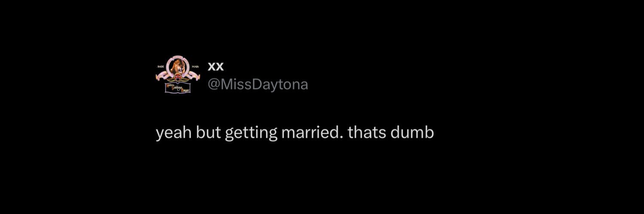644x214 pixels.
Task: Click the word "getting" in the tweet
Action: (251, 134)
